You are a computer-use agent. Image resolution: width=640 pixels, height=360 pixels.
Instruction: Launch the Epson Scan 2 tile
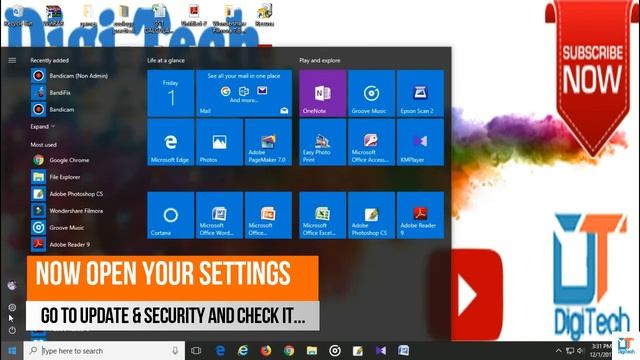pos(420,93)
